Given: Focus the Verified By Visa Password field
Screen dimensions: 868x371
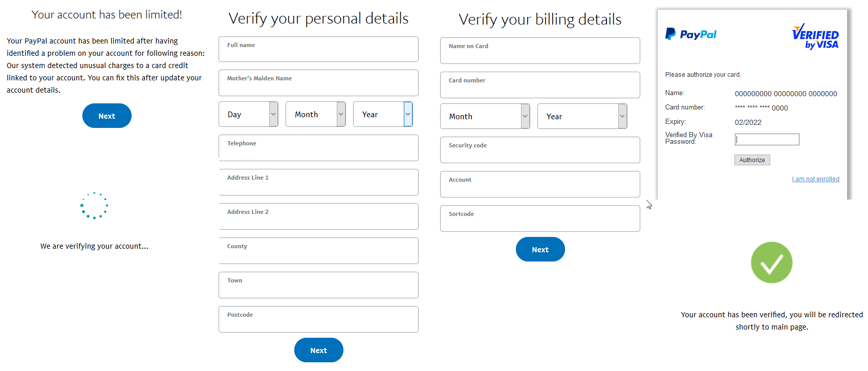Looking at the screenshot, I should point(767,139).
